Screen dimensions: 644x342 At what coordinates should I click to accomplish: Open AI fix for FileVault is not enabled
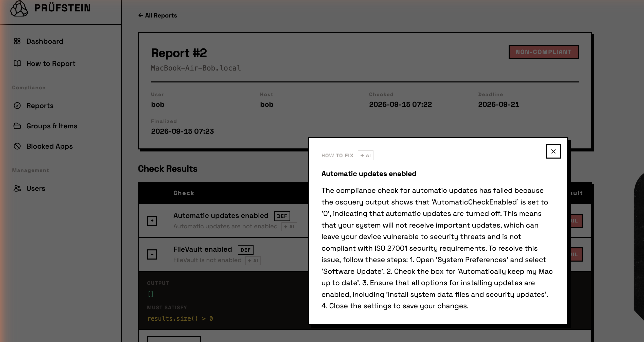click(253, 261)
